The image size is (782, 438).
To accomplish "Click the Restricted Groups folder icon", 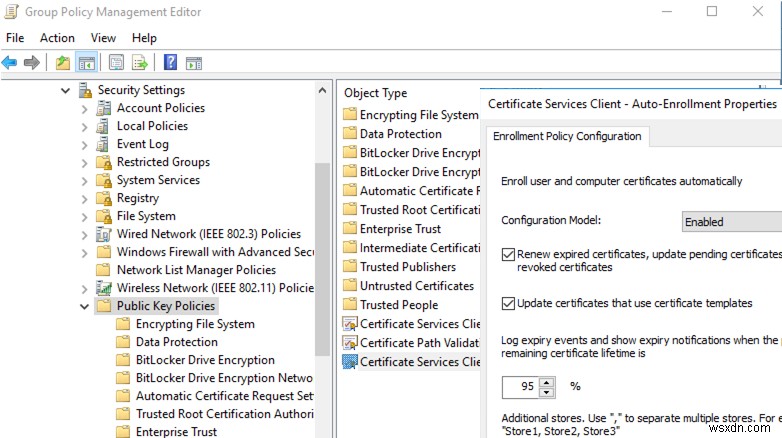I will coord(103,162).
